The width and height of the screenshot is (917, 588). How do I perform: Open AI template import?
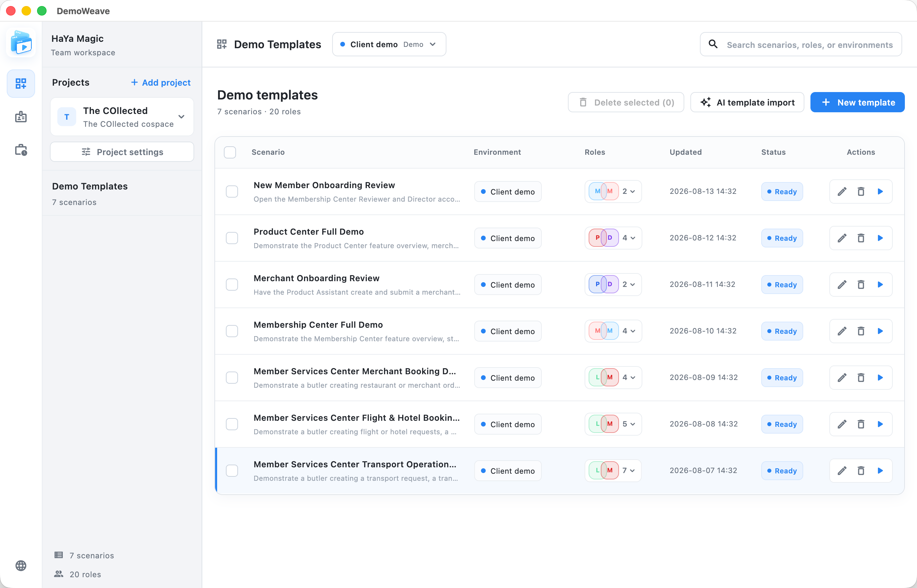pos(747,102)
